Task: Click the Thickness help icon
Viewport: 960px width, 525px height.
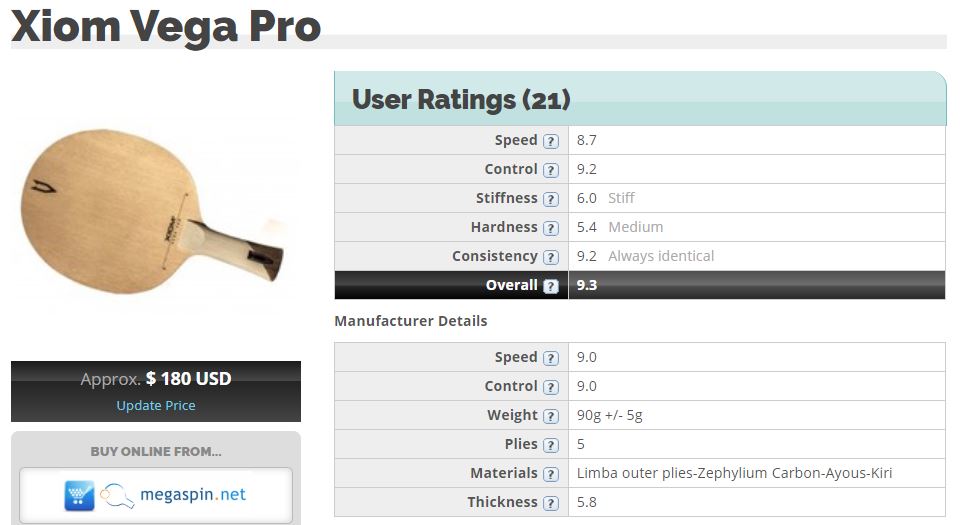Action: tap(551, 503)
